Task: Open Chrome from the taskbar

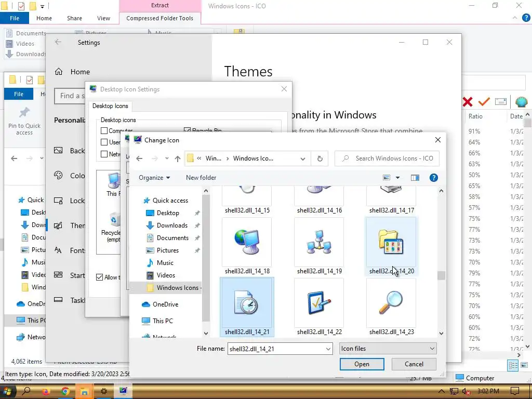Action: [65, 391]
